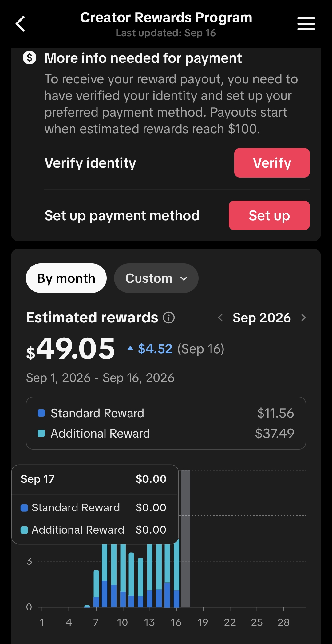This screenshot has height=644, width=332.
Task: Tap the dollar coin payment icon
Action: (x=30, y=58)
